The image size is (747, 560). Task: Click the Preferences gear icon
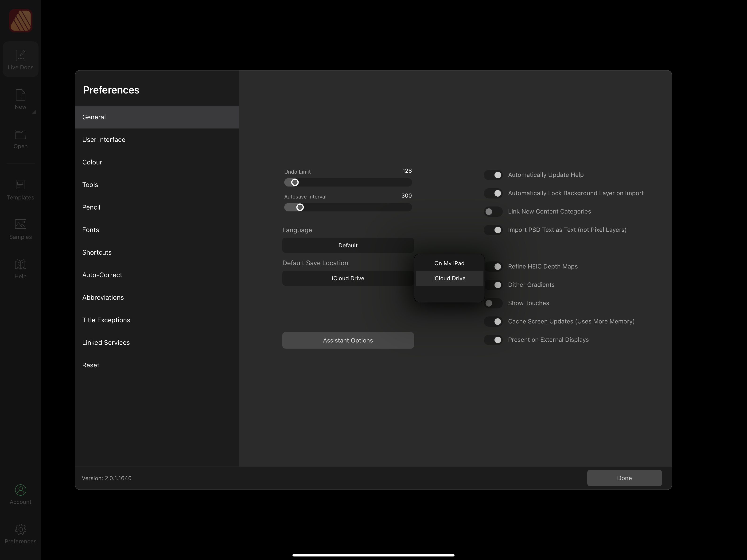click(21, 530)
